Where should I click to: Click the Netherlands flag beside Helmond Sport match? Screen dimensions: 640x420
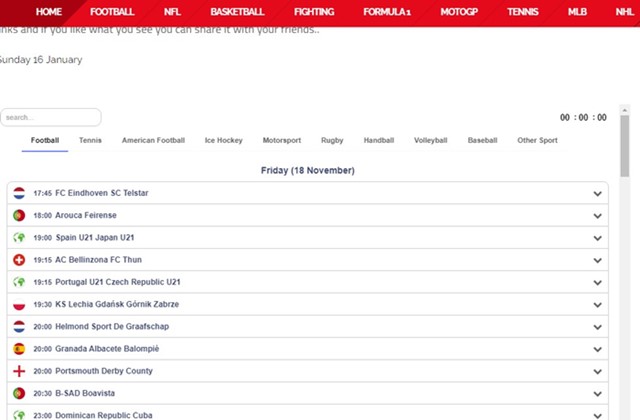coord(19,327)
